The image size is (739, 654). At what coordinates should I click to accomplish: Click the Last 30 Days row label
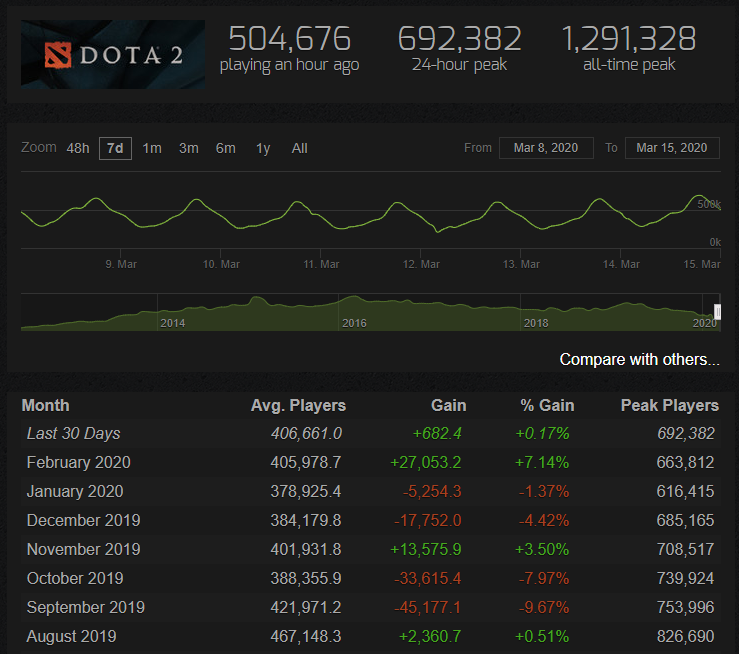[74, 433]
